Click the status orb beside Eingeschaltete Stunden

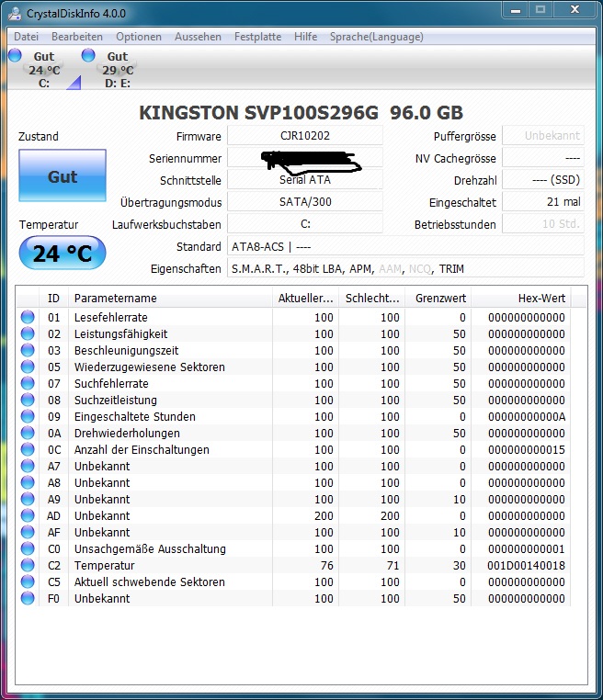click(28, 416)
